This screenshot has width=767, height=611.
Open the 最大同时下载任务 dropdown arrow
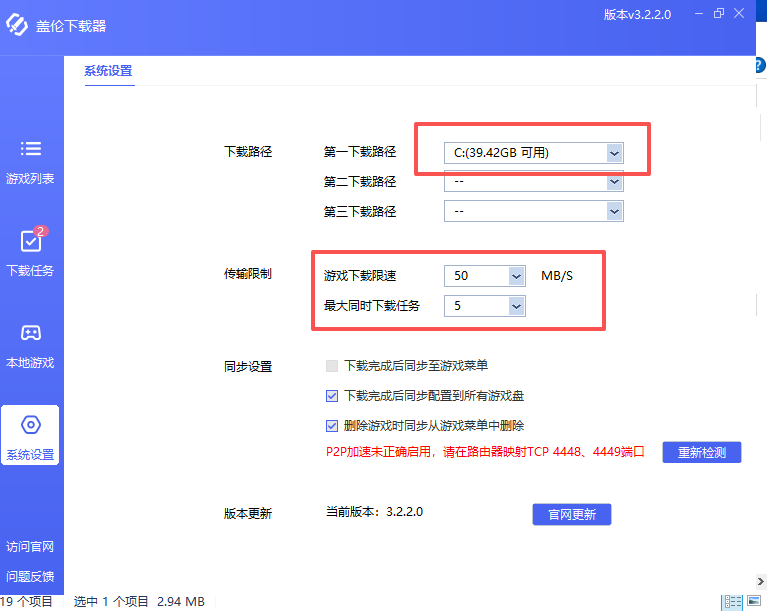pyautogui.click(x=517, y=306)
